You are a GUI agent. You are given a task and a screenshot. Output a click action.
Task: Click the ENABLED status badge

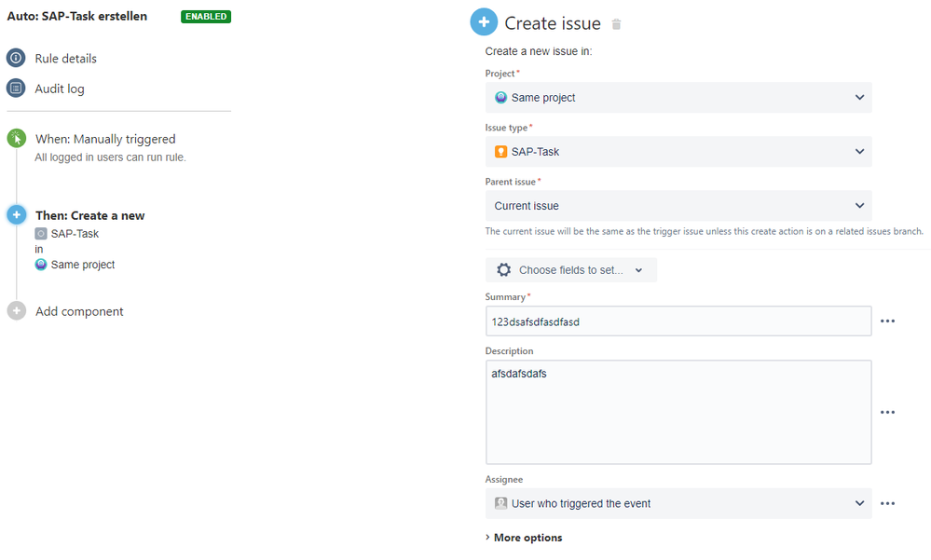click(x=206, y=17)
